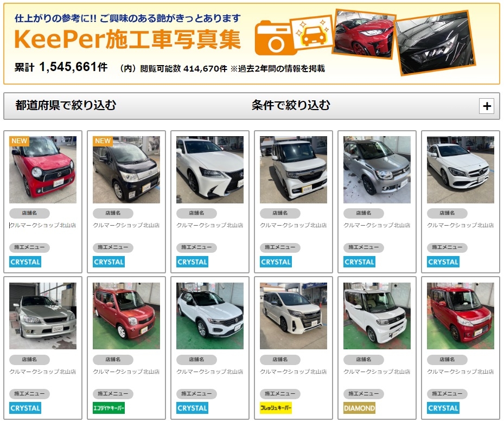Click the KeePer施工車写真集 title
This screenshot has height=422, width=504.
point(127,40)
